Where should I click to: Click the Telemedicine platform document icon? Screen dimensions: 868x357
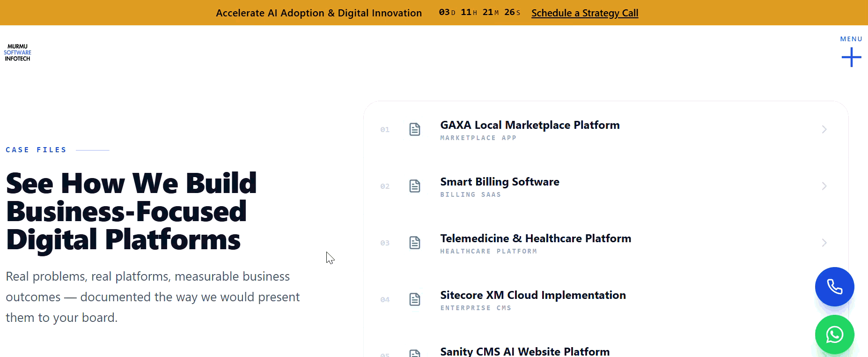point(415,243)
